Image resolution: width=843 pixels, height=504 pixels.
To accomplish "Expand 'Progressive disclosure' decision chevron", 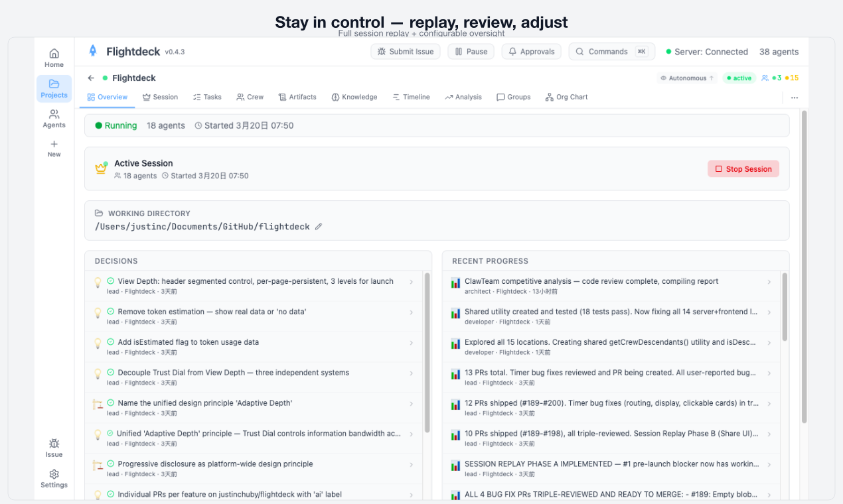I will [412, 465].
